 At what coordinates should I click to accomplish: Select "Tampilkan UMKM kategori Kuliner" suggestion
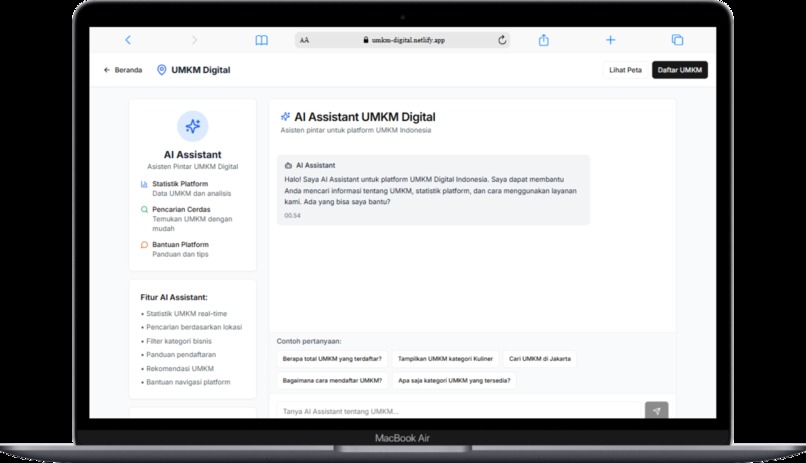pos(445,359)
